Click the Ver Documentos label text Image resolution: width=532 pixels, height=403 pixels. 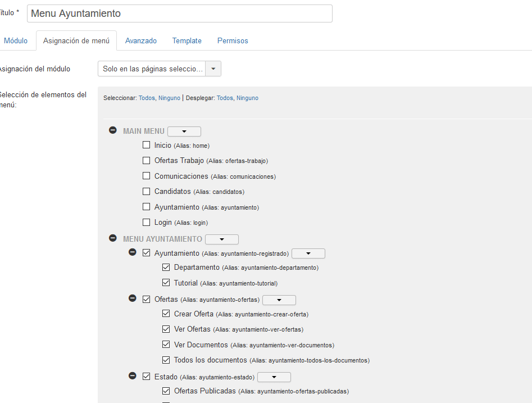[201, 345]
